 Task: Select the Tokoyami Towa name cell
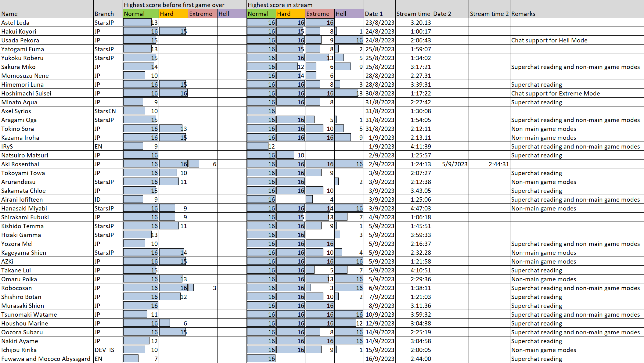(x=47, y=173)
